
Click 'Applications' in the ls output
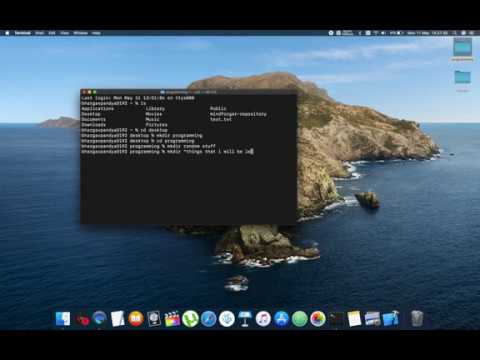pyautogui.click(x=97, y=109)
